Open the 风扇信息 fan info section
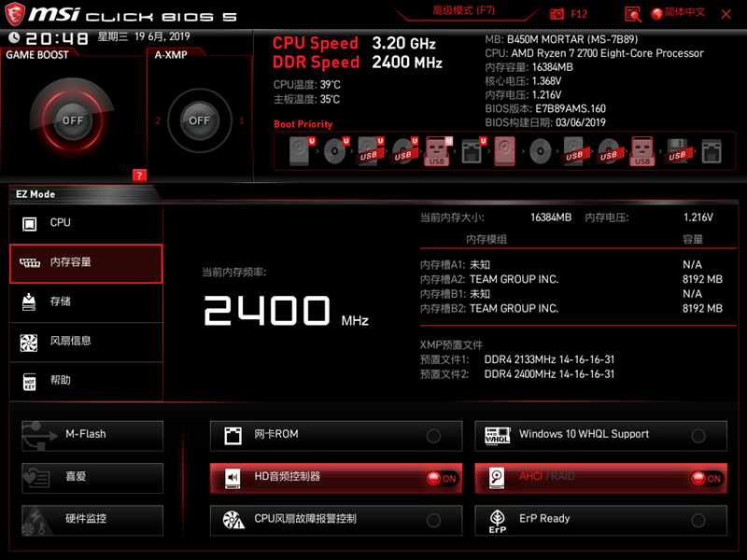The image size is (747, 560). pyautogui.click(x=86, y=342)
